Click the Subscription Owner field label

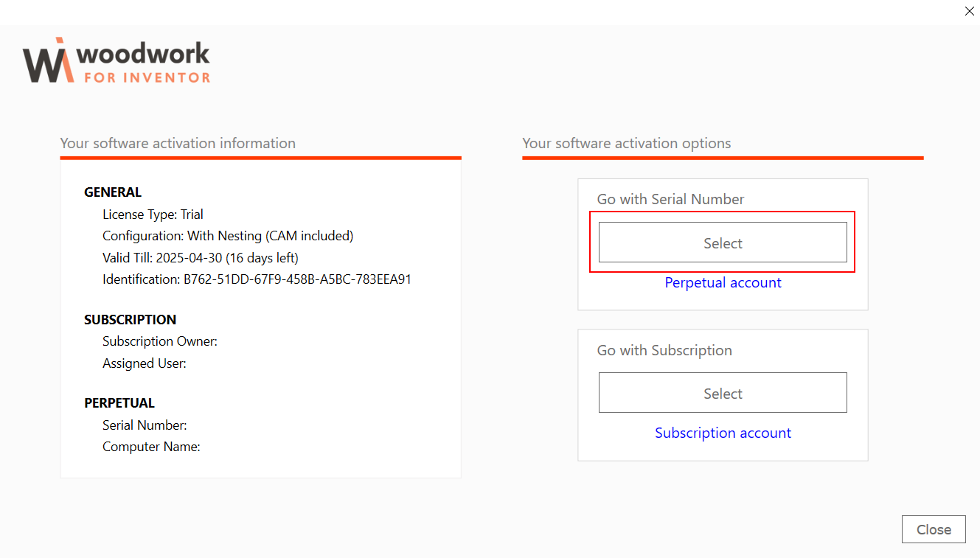pyautogui.click(x=160, y=341)
